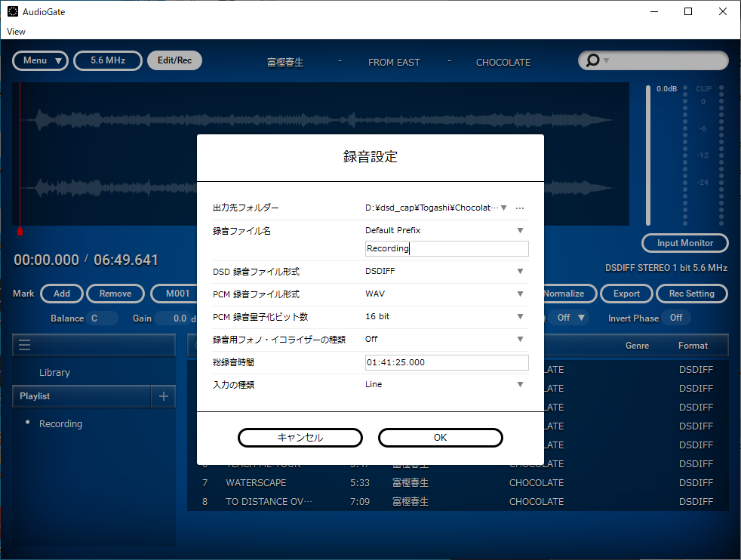Click the red playhead marker on waveform

pos(20,231)
